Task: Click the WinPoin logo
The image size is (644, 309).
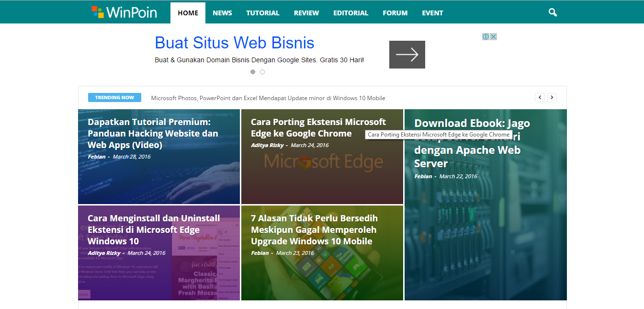Action: click(x=124, y=12)
